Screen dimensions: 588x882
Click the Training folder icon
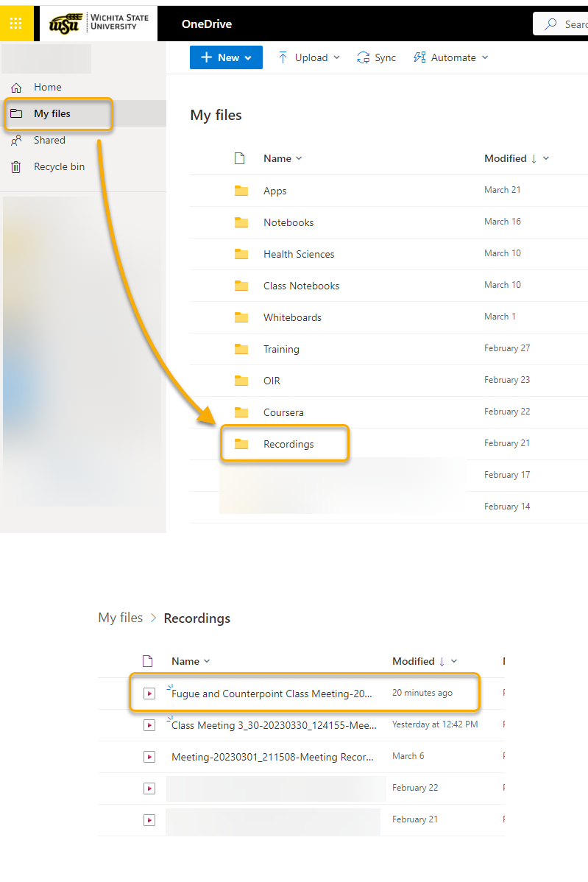pyautogui.click(x=241, y=349)
